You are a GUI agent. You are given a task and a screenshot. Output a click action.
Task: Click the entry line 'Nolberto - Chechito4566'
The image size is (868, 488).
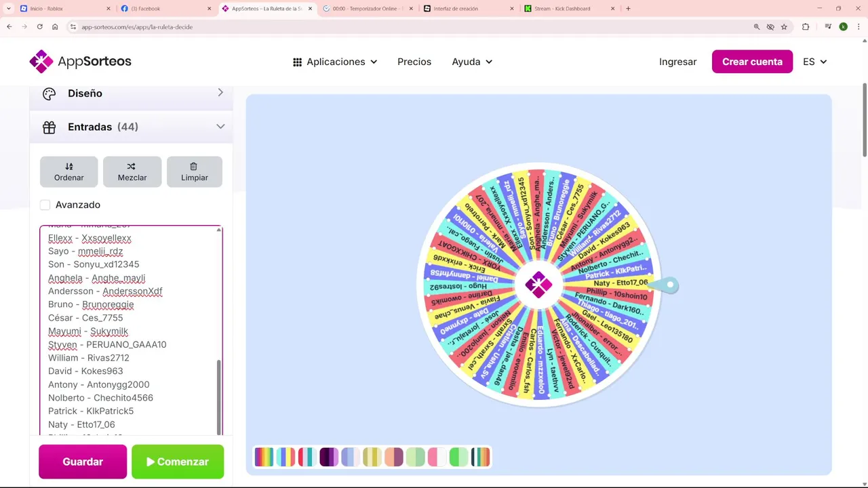click(100, 398)
